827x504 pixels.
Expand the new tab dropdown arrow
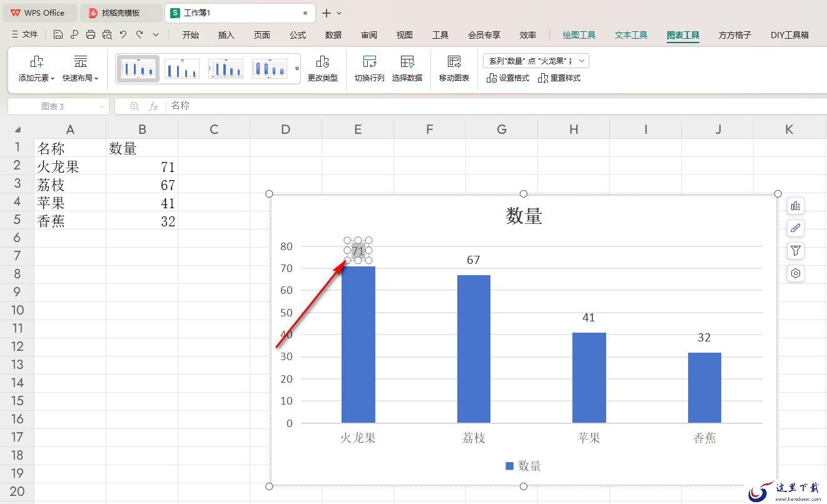tap(339, 13)
